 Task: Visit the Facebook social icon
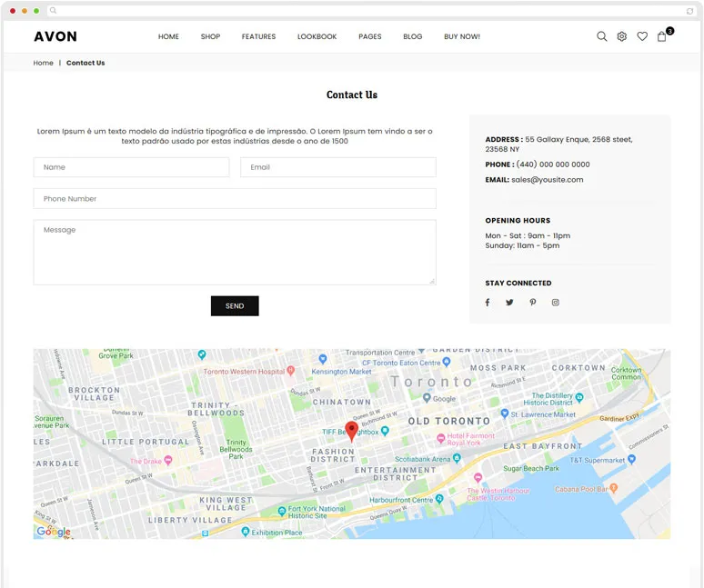coord(488,303)
